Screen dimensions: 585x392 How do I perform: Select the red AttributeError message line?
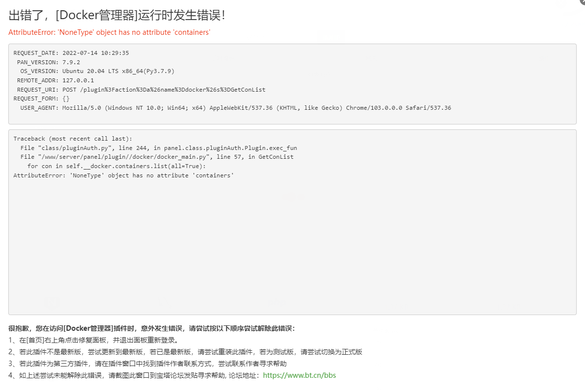click(x=109, y=32)
